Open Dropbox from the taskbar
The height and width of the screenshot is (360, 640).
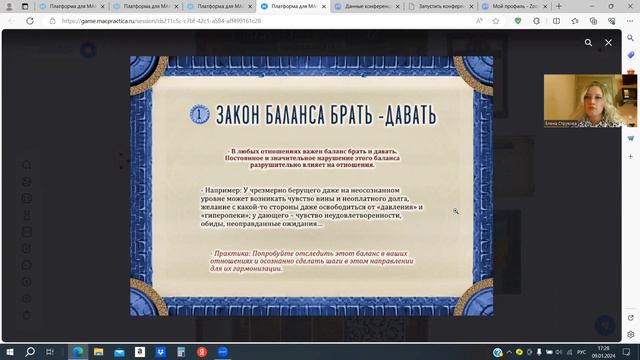pyautogui.click(x=160, y=352)
